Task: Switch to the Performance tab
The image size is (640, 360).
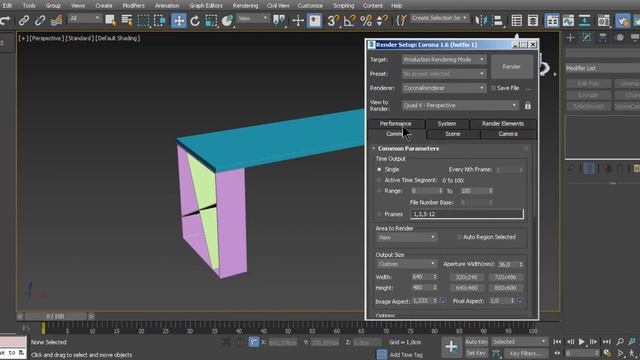Action: click(396, 123)
